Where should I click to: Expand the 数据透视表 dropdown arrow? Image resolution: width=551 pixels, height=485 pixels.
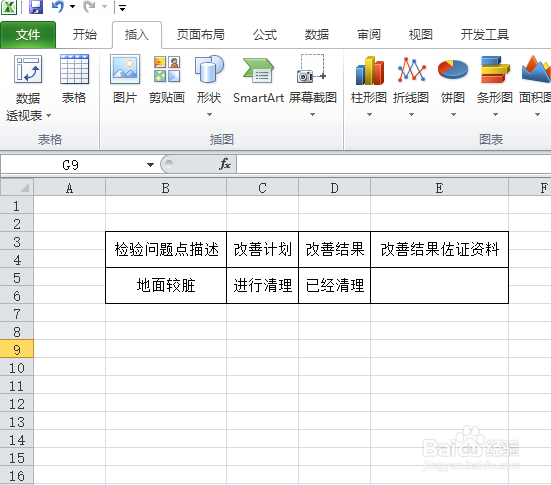tap(48, 116)
